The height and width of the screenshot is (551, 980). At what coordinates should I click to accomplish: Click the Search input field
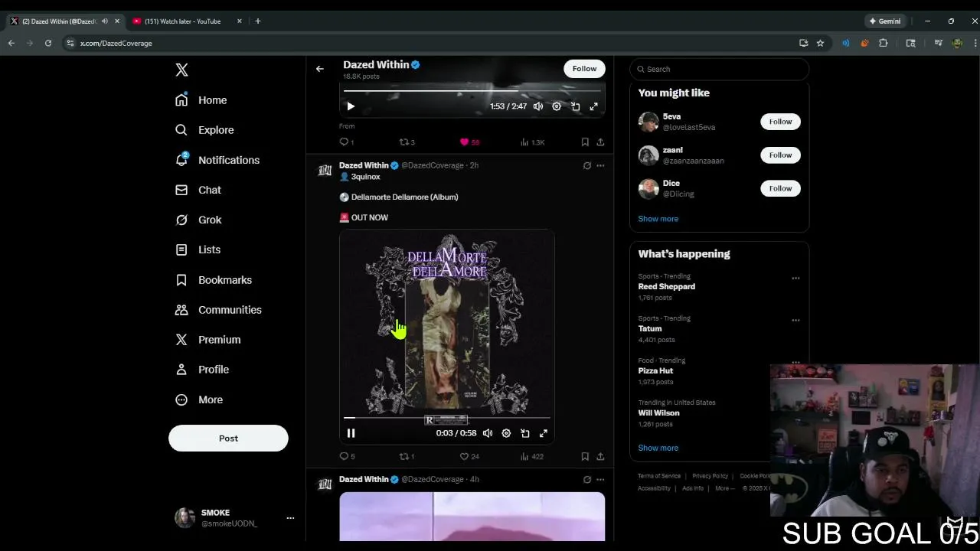click(719, 69)
